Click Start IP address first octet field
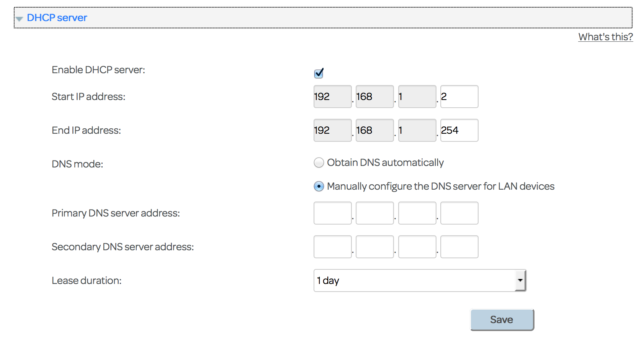 click(x=332, y=97)
